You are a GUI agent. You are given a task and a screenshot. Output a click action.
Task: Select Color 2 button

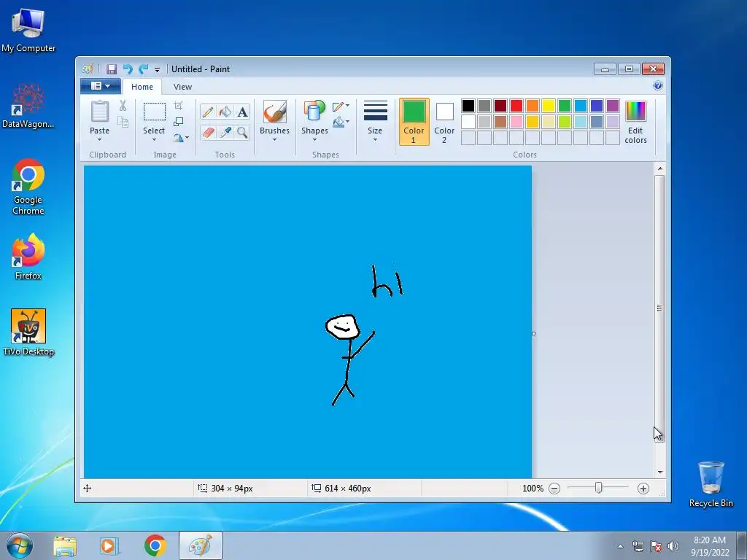point(444,122)
